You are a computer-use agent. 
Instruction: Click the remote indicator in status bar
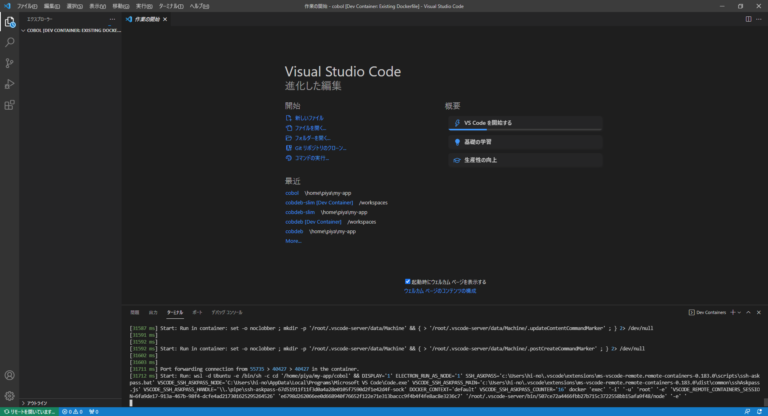29,412
